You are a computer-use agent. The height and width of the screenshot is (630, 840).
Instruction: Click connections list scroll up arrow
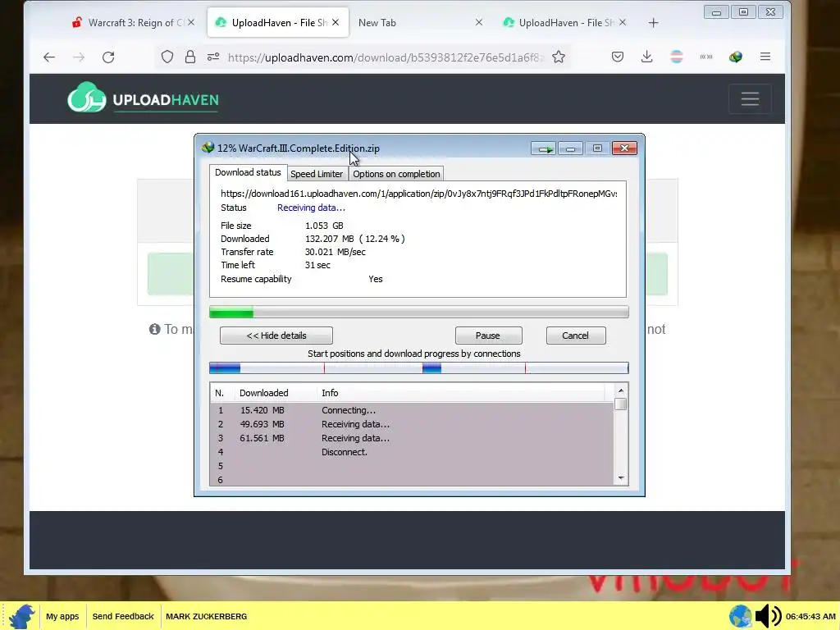tap(621, 390)
